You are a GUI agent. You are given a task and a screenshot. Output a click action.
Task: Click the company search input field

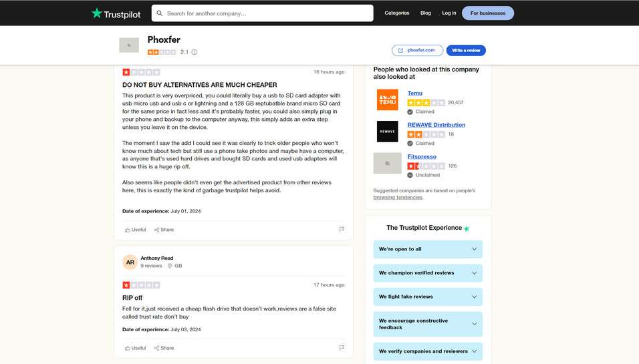(267, 13)
